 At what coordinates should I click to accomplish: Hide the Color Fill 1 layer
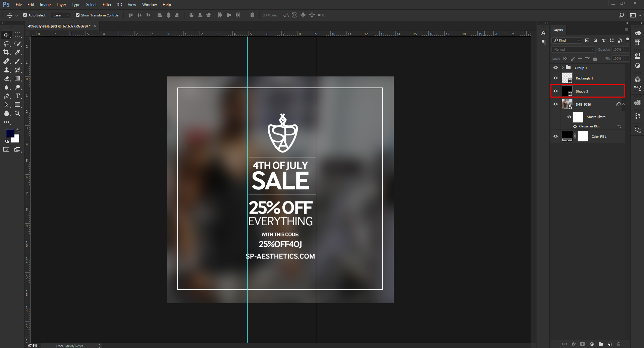555,136
